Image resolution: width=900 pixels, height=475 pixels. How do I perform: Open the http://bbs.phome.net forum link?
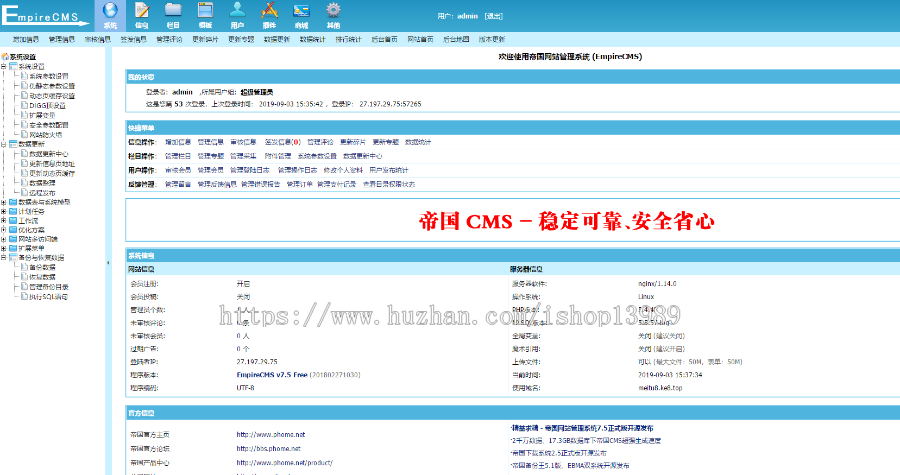269,449
